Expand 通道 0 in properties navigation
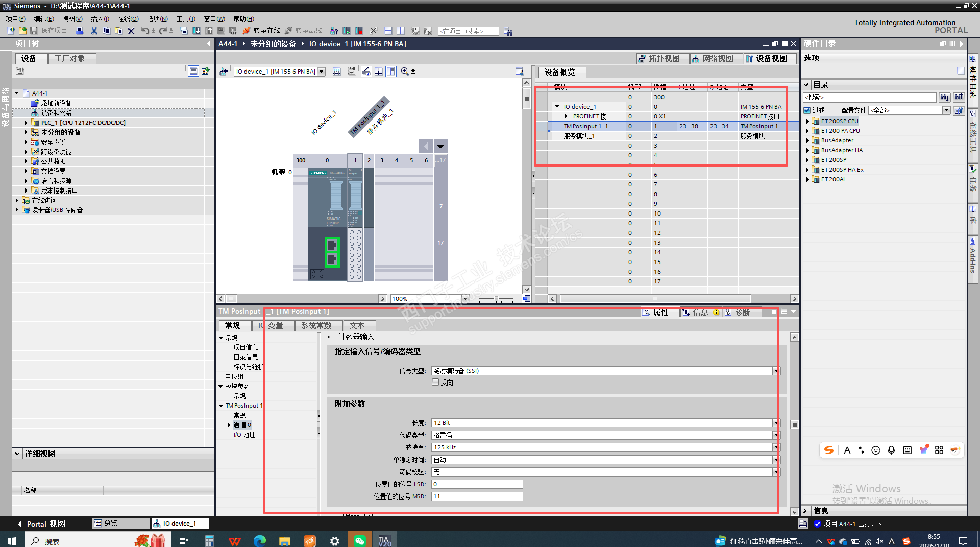980x547 pixels. coord(229,425)
